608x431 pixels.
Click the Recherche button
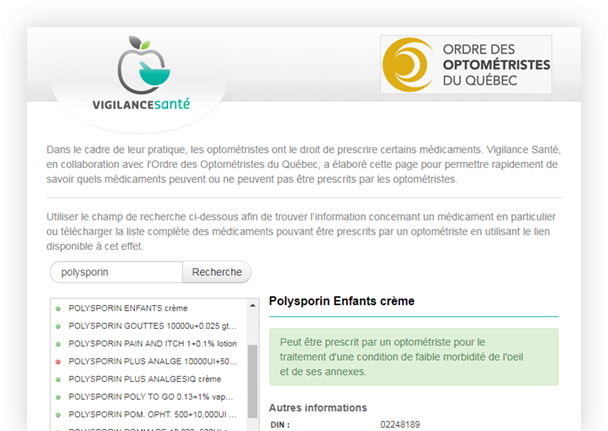(217, 272)
